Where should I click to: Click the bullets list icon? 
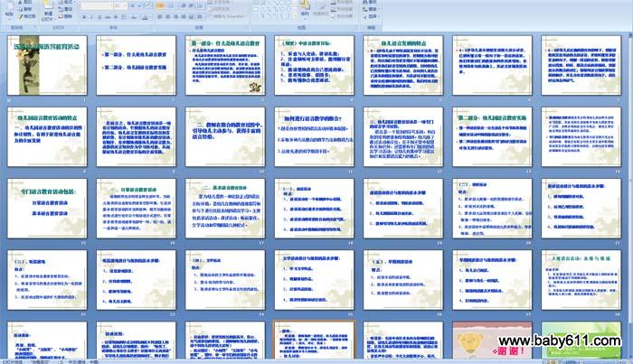(160, 5)
